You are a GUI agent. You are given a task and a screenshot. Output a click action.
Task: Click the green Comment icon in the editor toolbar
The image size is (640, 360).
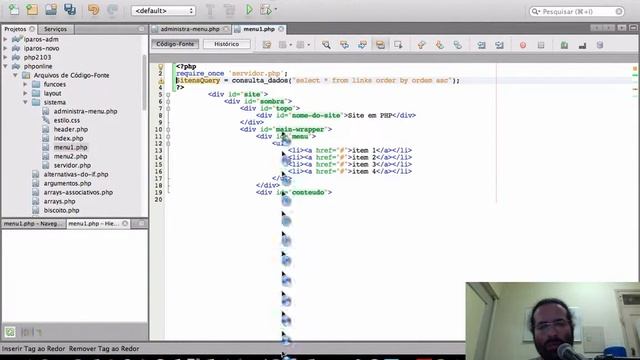click(x=564, y=45)
